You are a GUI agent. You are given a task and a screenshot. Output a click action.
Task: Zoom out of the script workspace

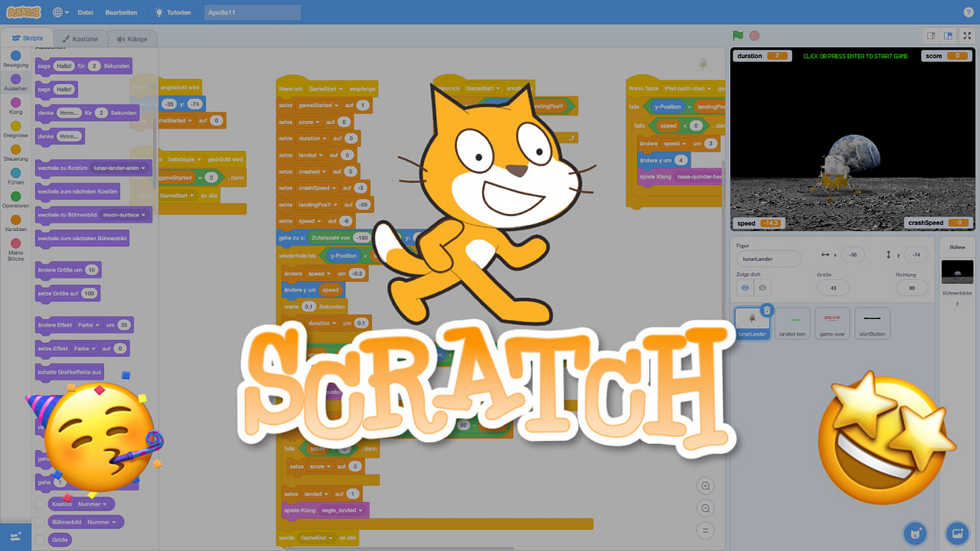click(706, 509)
